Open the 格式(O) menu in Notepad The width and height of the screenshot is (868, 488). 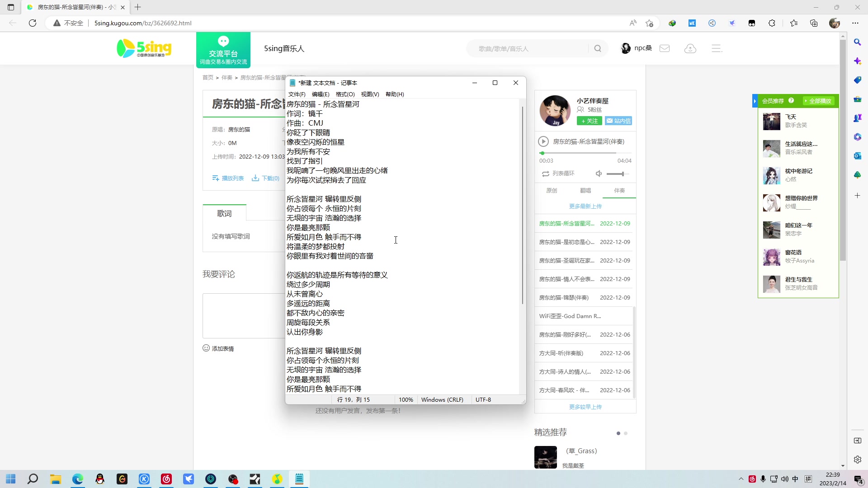[x=345, y=94]
